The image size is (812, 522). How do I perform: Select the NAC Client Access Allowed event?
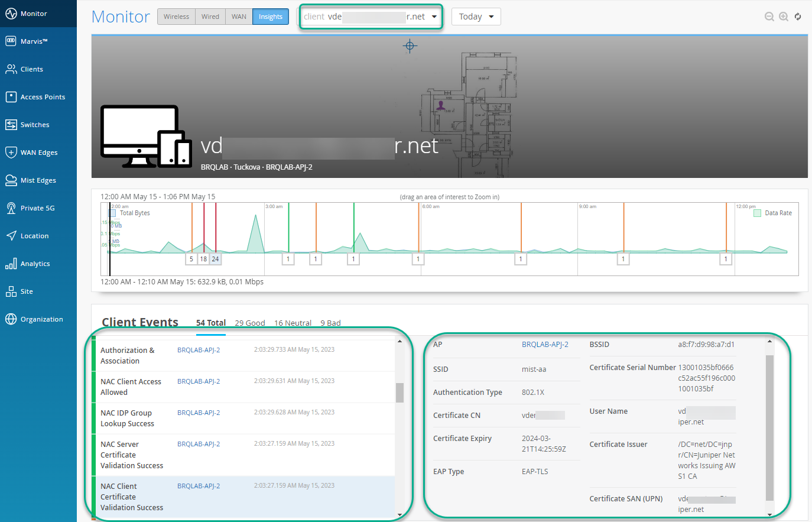[x=131, y=387]
